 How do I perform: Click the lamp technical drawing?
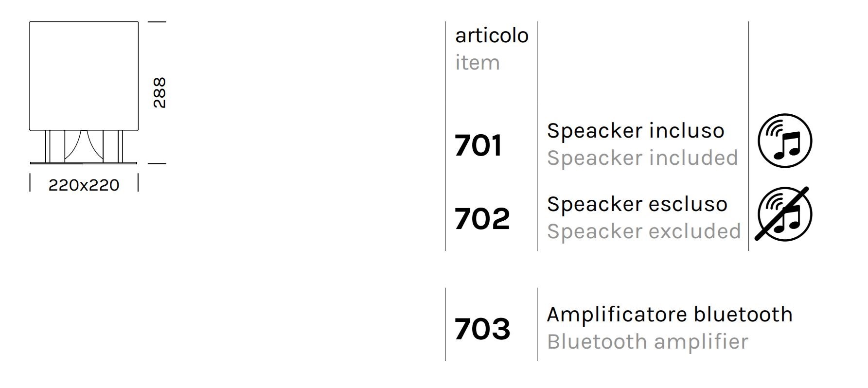coord(84,92)
